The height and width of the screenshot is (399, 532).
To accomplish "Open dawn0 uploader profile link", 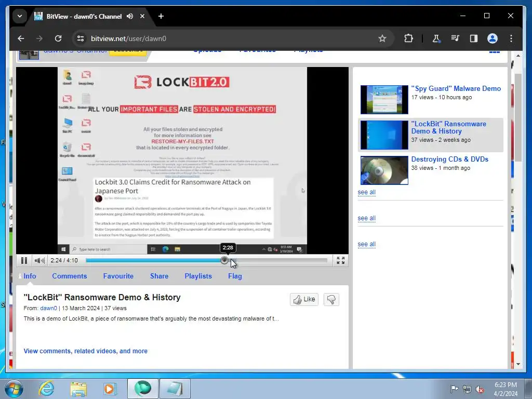I will click(48, 308).
